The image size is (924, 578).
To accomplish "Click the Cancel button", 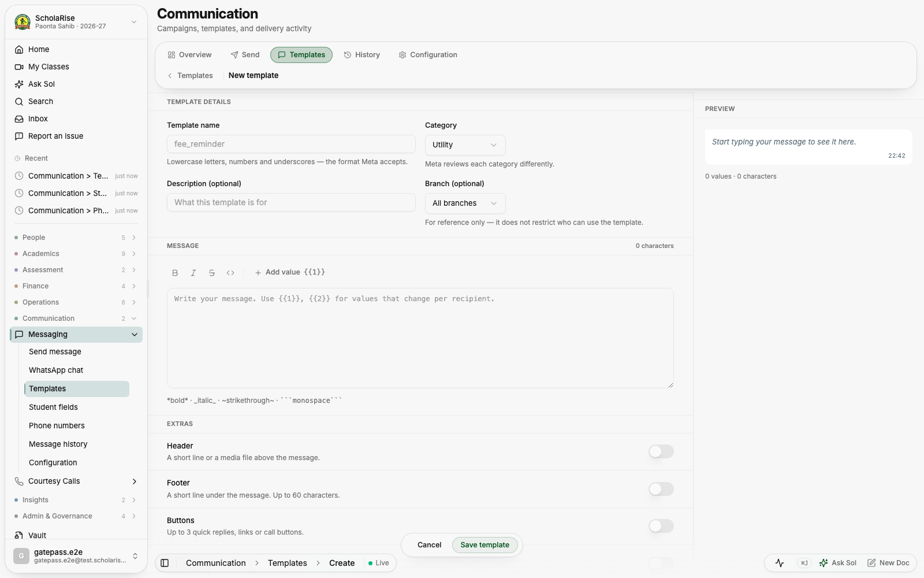I will (429, 545).
